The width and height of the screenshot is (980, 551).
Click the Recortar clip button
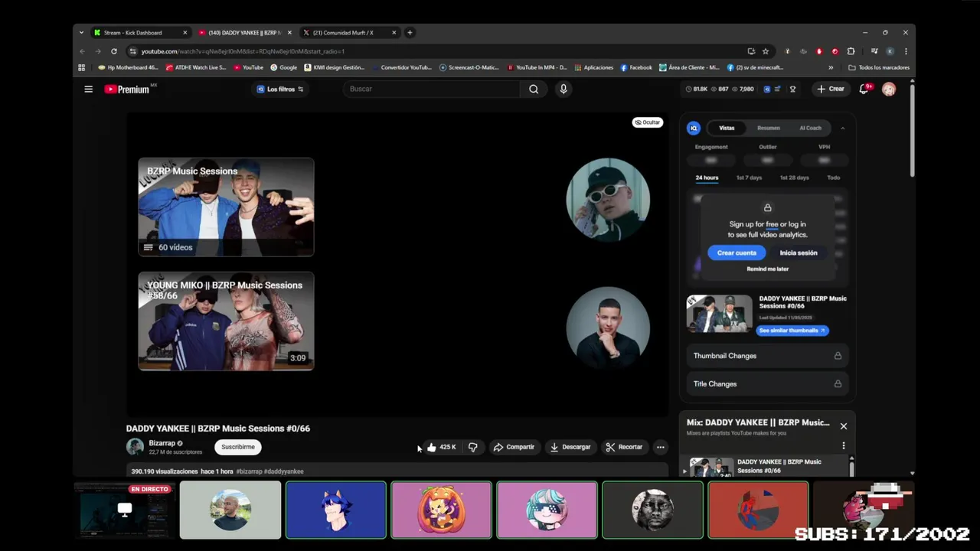coord(624,447)
